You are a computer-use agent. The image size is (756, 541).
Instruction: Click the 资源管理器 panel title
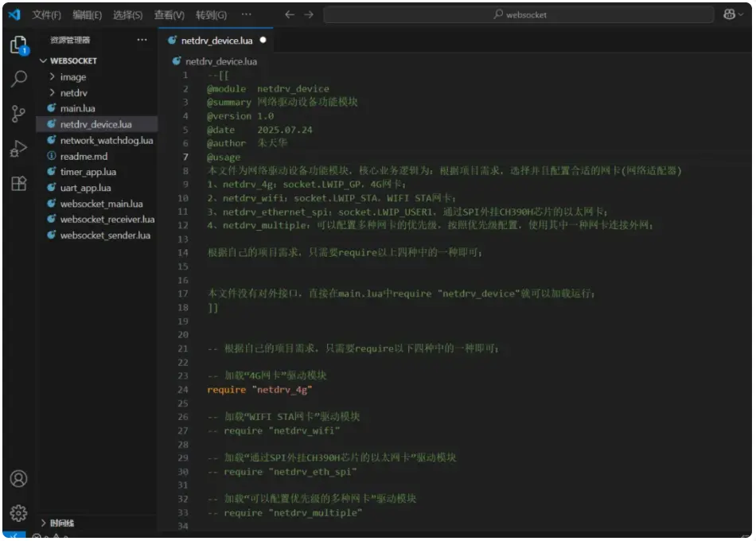pyautogui.click(x=70, y=40)
